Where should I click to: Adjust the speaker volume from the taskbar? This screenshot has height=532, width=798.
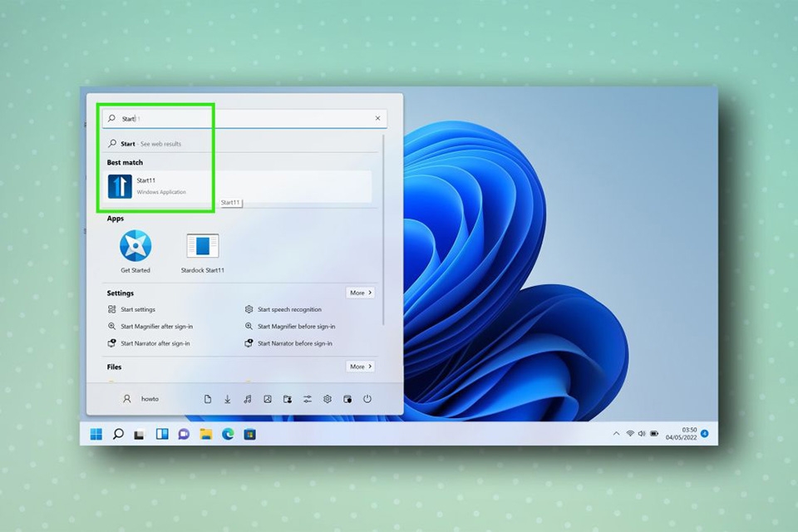(643, 433)
